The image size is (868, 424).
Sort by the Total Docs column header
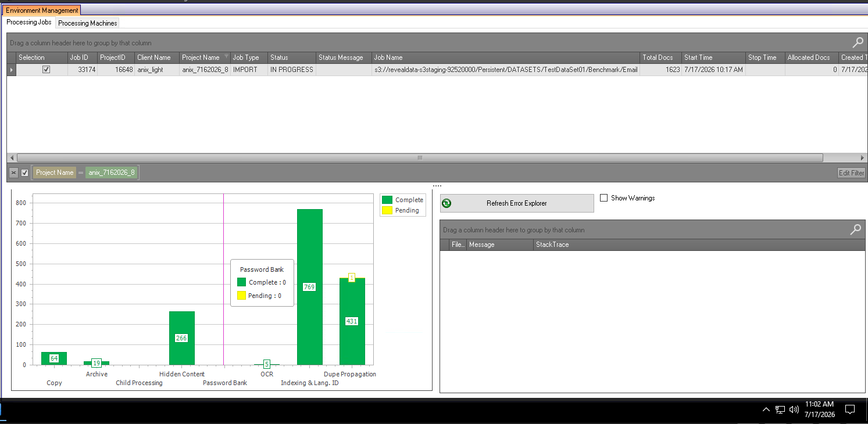click(x=661, y=58)
